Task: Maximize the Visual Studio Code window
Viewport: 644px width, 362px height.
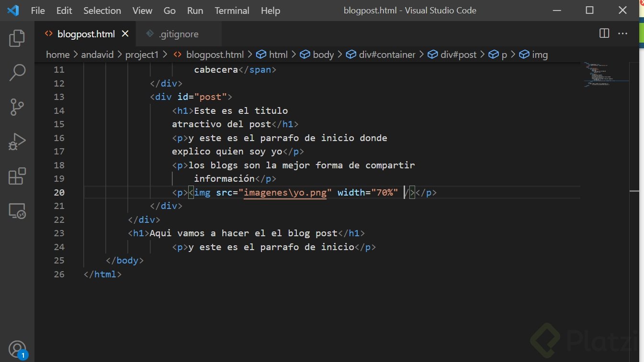Action: click(x=590, y=10)
